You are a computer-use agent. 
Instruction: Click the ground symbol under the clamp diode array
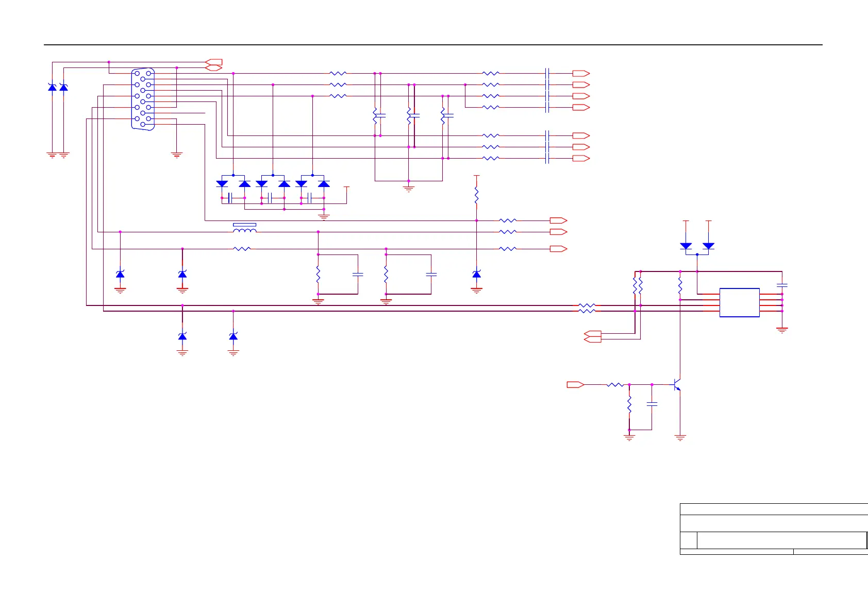click(324, 217)
